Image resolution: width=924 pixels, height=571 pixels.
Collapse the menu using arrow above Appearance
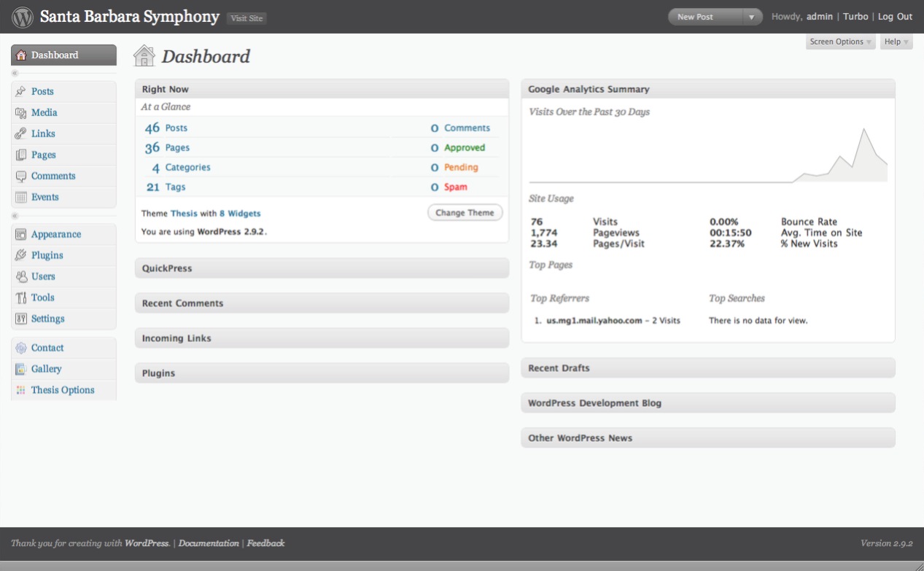[15, 216]
